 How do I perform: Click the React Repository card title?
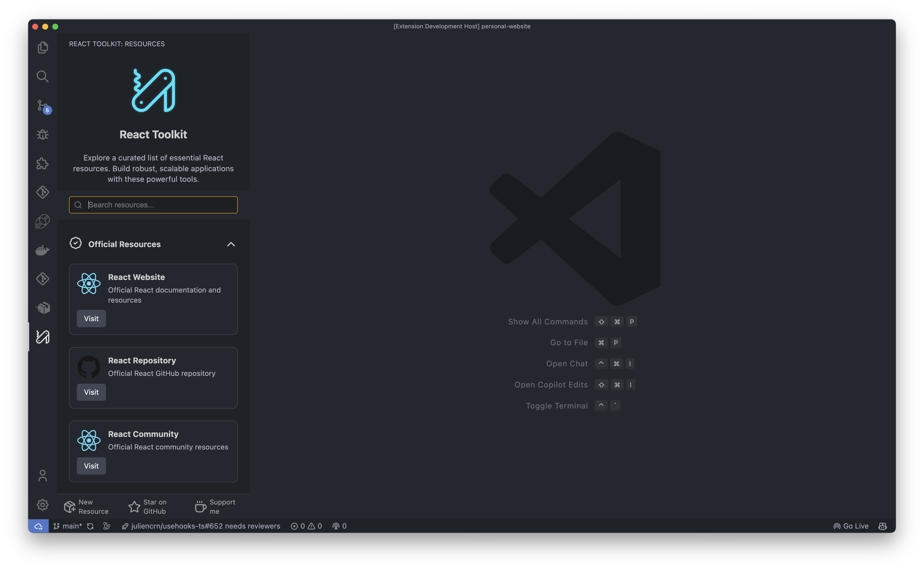142,360
